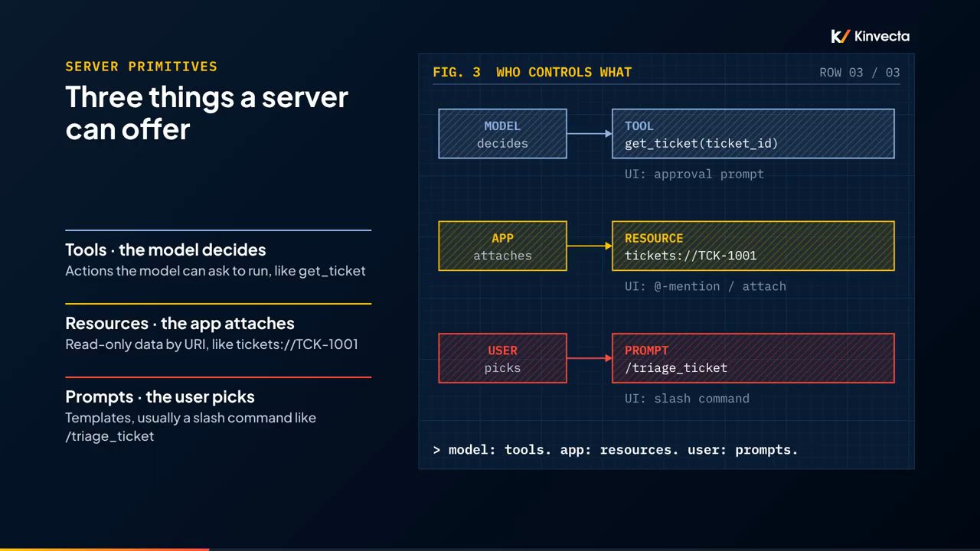Click the '> model: tools. app: resources.' summary line
980x551 pixels.
point(616,450)
